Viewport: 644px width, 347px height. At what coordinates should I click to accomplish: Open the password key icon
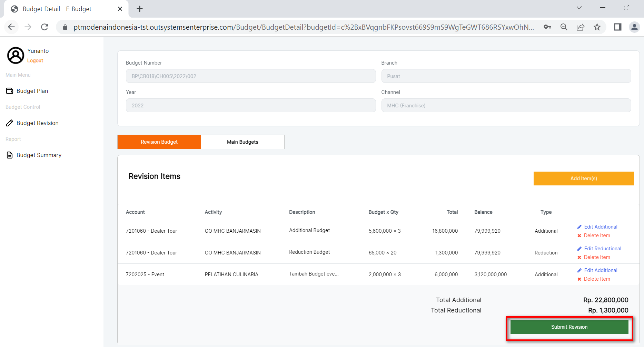(547, 27)
